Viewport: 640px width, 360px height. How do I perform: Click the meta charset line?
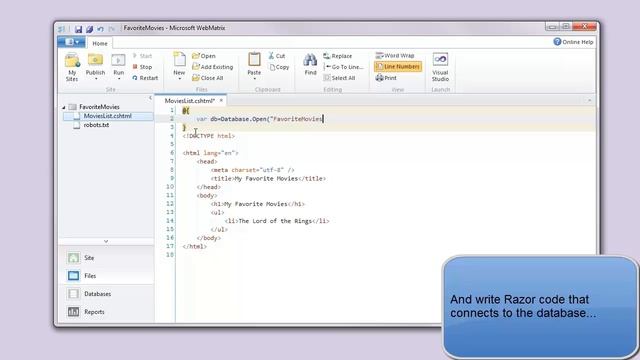coord(252,170)
